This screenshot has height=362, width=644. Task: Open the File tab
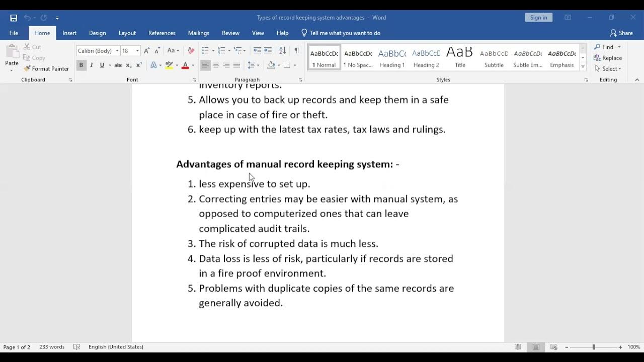click(14, 33)
